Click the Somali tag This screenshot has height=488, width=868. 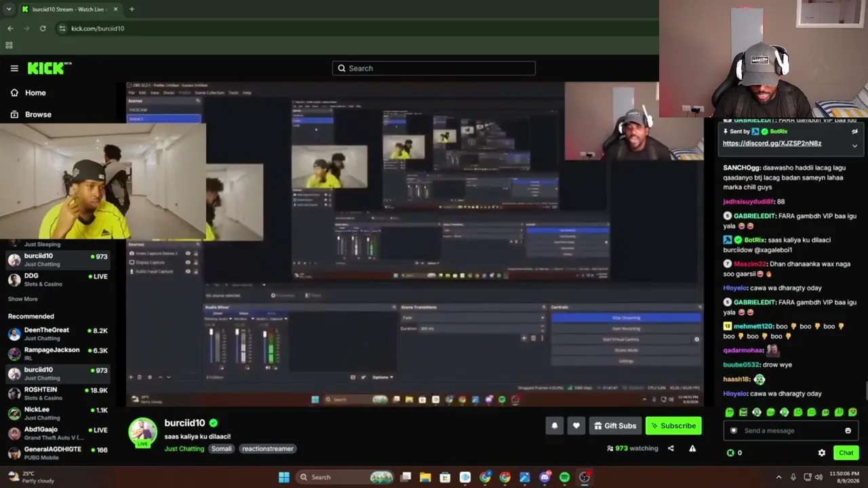tap(221, 449)
